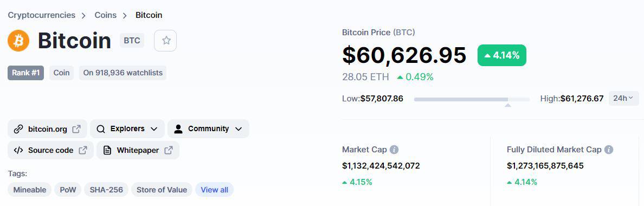Go to Cryptocurrencies breadcrumb

(42, 15)
